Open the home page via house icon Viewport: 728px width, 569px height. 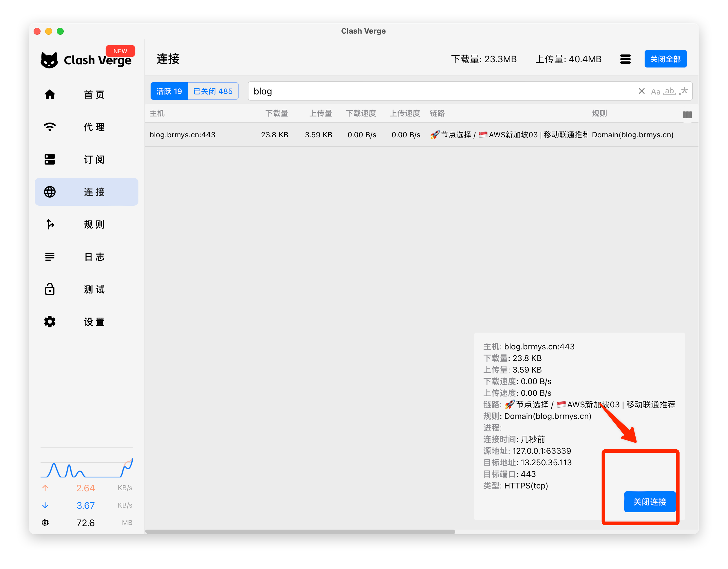click(x=50, y=95)
